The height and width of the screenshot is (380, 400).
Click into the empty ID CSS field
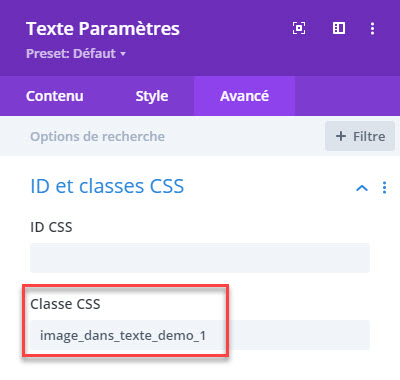pyautogui.click(x=200, y=258)
